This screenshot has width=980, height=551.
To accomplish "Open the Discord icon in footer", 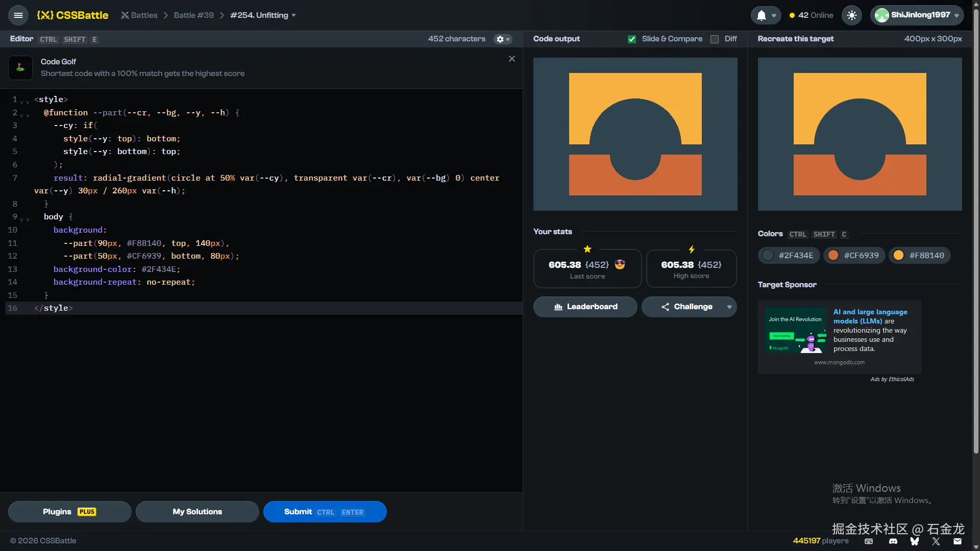I will point(893,541).
